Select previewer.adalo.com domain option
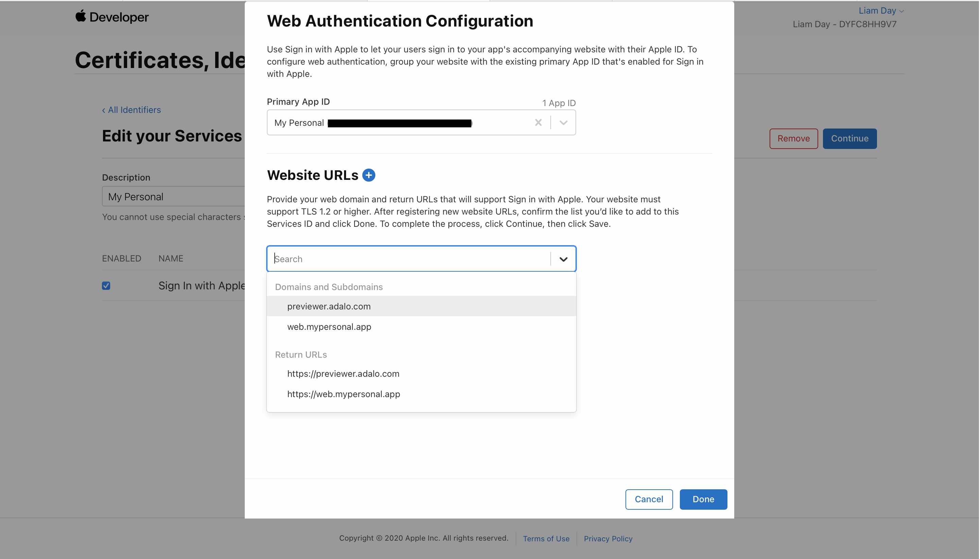Viewport: 980px width, 559px height. pyautogui.click(x=329, y=306)
